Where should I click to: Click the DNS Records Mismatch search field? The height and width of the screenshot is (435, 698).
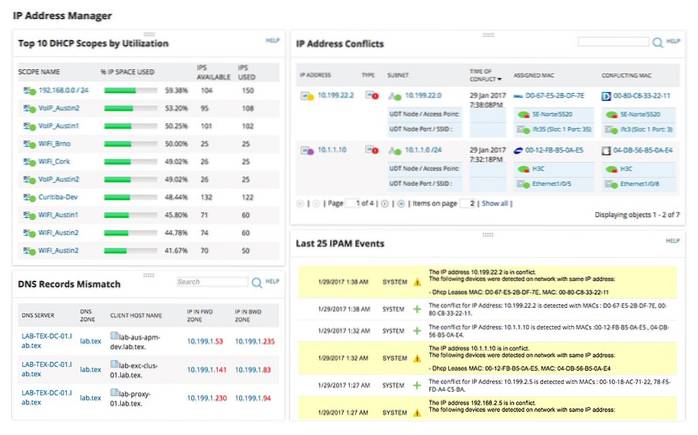[211, 283]
